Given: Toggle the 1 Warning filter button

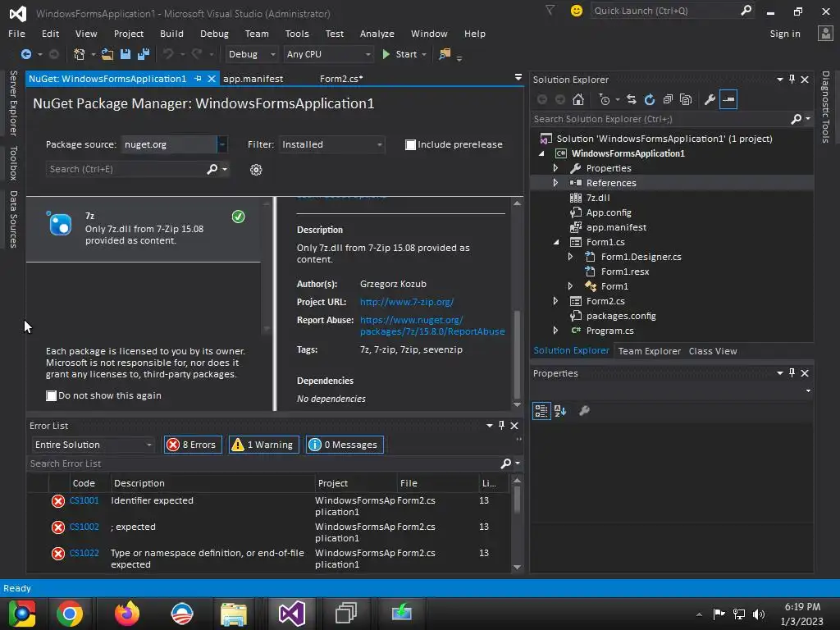Looking at the screenshot, I should click(263, 445).
